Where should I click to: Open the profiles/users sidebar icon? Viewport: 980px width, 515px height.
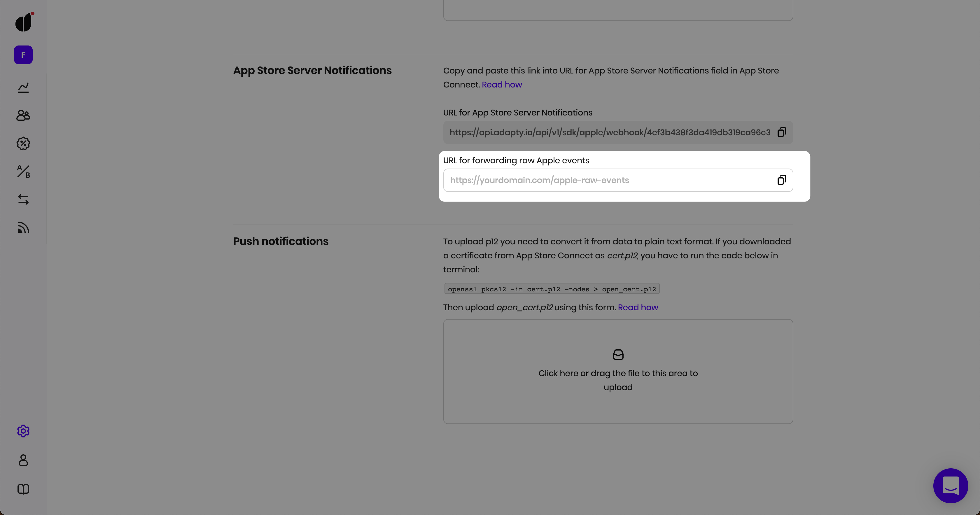(23, 115)
